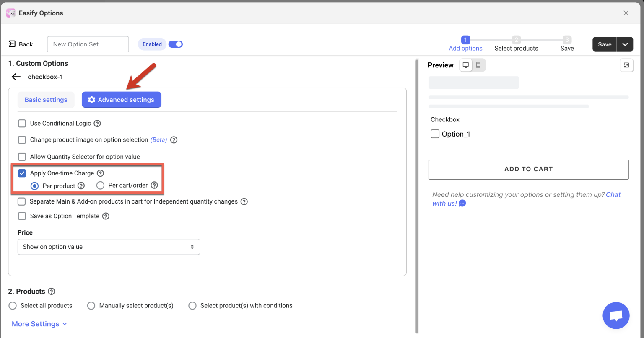
Task: Click the ADD TO CART button
Action: 528,169
